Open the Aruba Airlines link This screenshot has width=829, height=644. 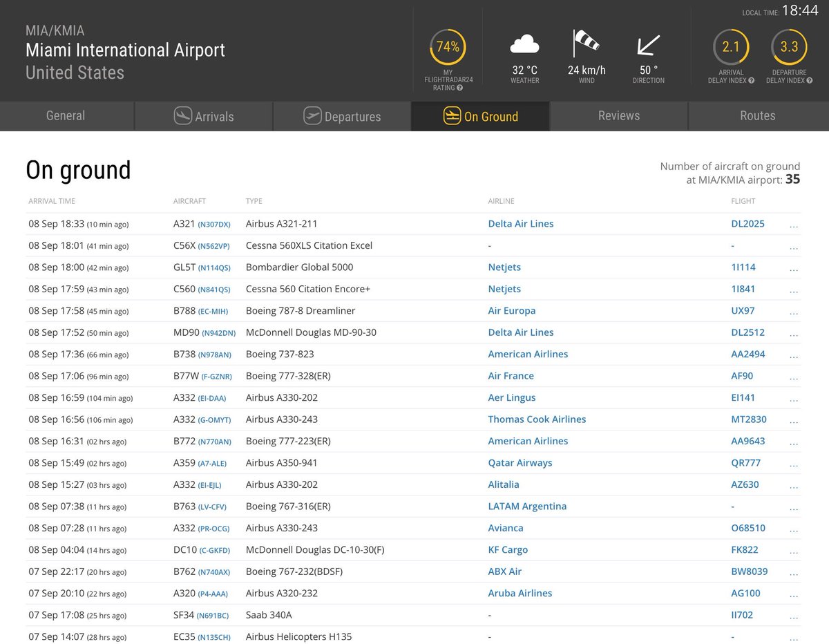click(x=520, y=594)
